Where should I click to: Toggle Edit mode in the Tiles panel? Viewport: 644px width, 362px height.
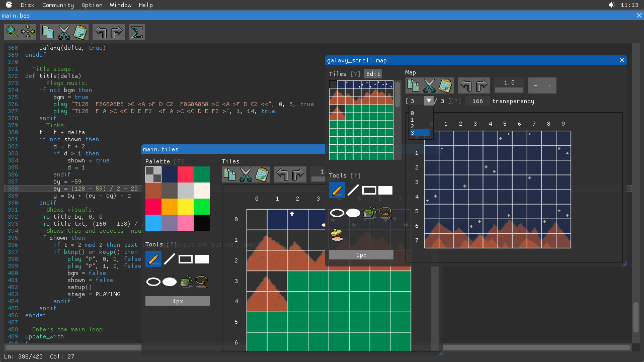pyautogui.click(x=373, y=73)
